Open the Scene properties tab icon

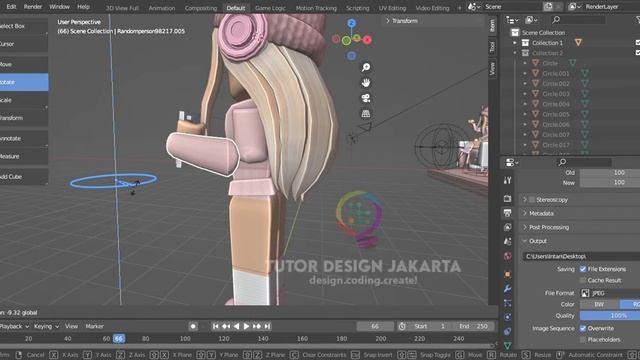point(508,242)
